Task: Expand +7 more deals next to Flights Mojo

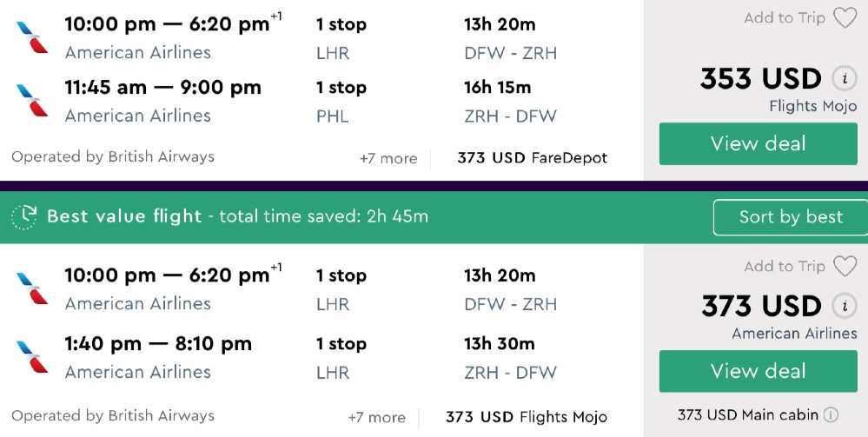Action: (x=376, y=417)
